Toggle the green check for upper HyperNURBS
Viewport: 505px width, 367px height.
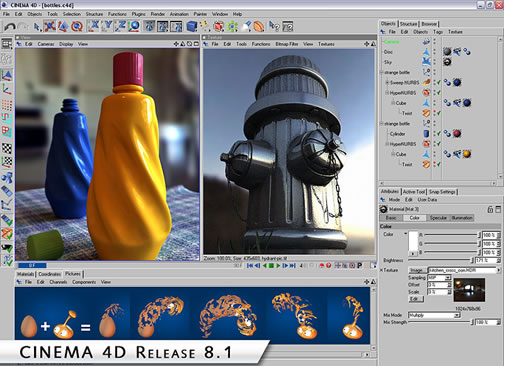click(439, 93)
